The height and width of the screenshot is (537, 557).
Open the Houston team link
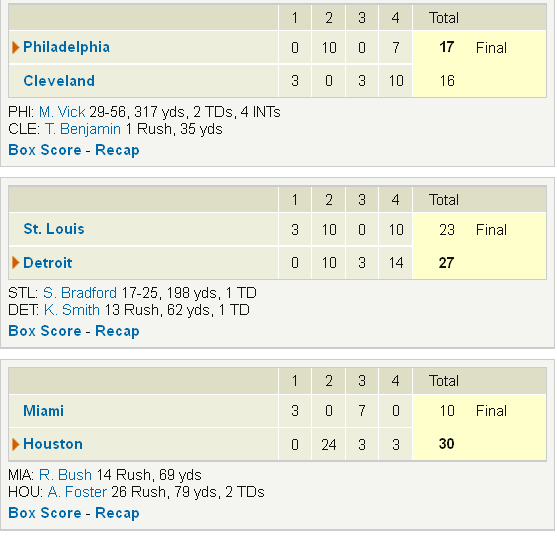point(53,444)
